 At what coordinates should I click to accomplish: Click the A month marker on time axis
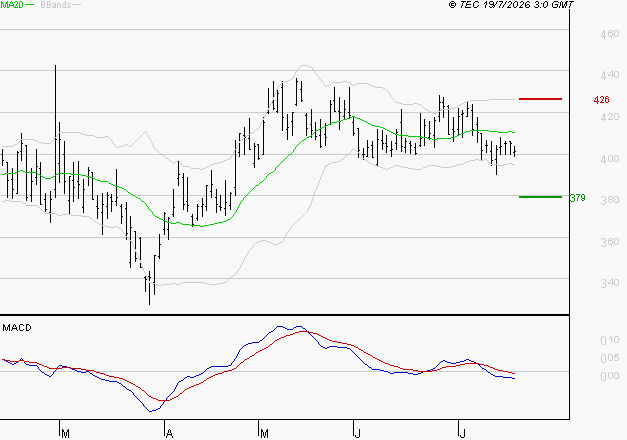[x=170, y=434]
